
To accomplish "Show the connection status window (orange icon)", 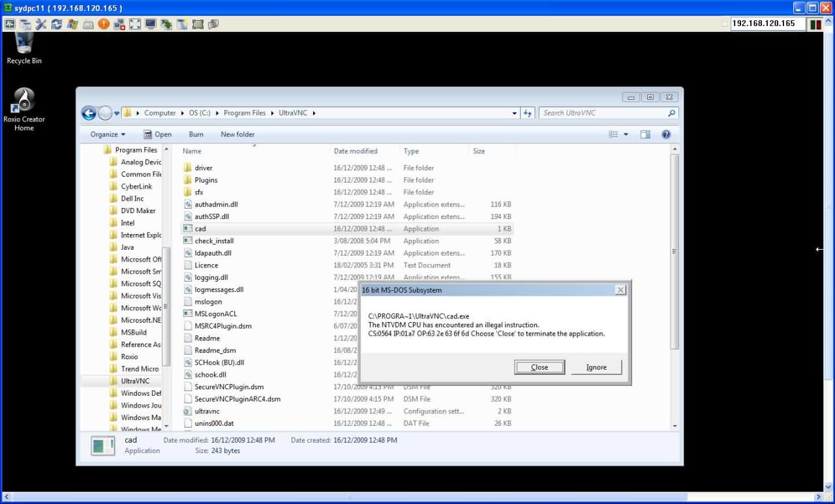I will click(x=104, y=24).
